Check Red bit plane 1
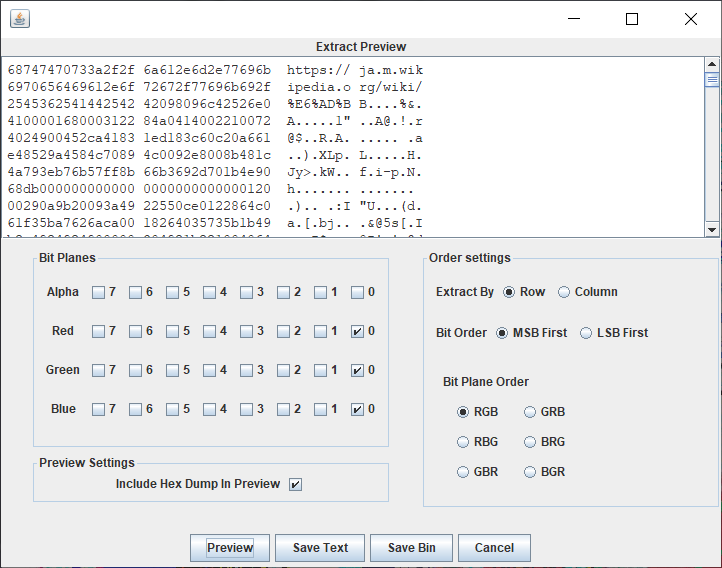This screenshot has width=722, height=568. coord(320,331)
